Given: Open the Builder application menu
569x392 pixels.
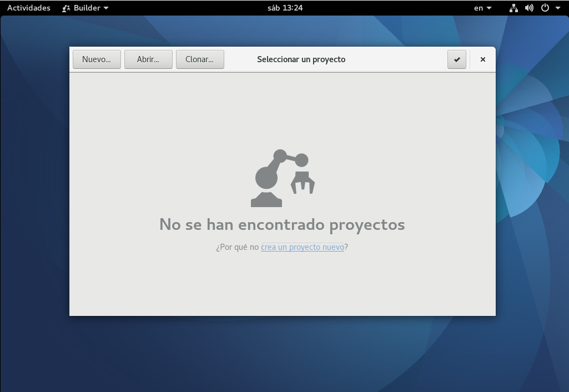Looking at the screenshot, I should pyautogui.click(x=85, y=8).
